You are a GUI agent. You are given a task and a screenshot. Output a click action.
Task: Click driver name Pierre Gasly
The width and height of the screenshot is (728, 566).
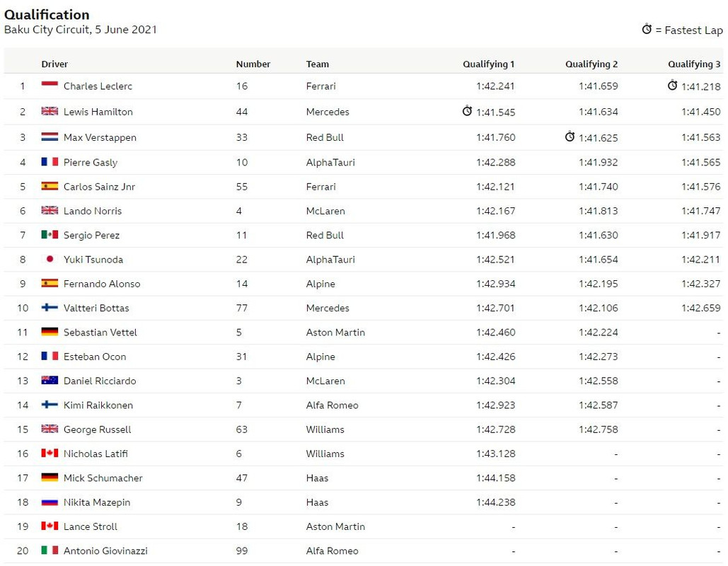91,163
